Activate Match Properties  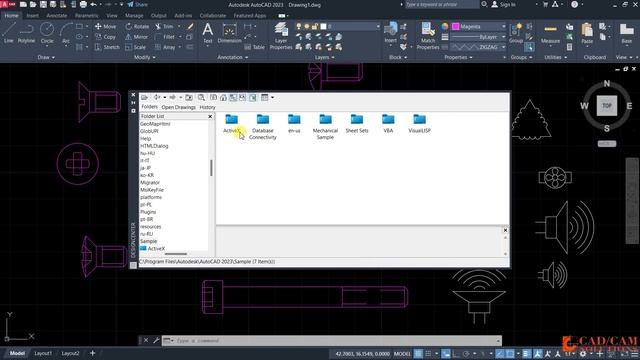428,36
